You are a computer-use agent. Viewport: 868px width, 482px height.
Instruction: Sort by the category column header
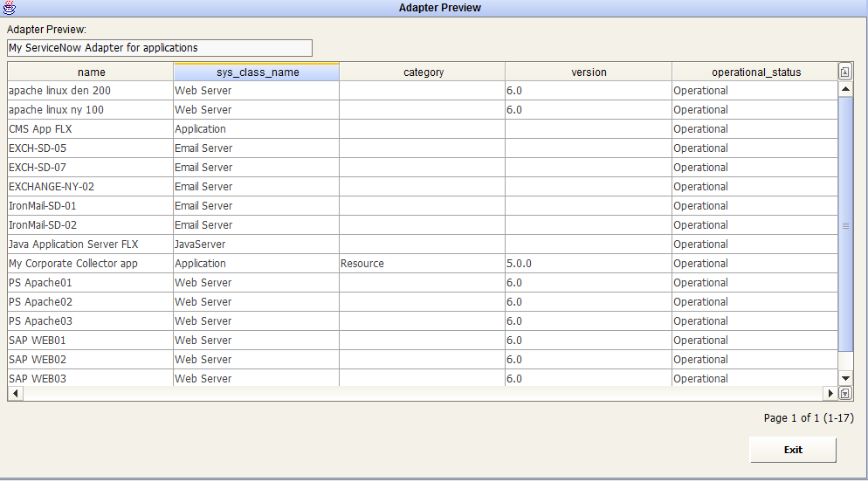(423, 72)
